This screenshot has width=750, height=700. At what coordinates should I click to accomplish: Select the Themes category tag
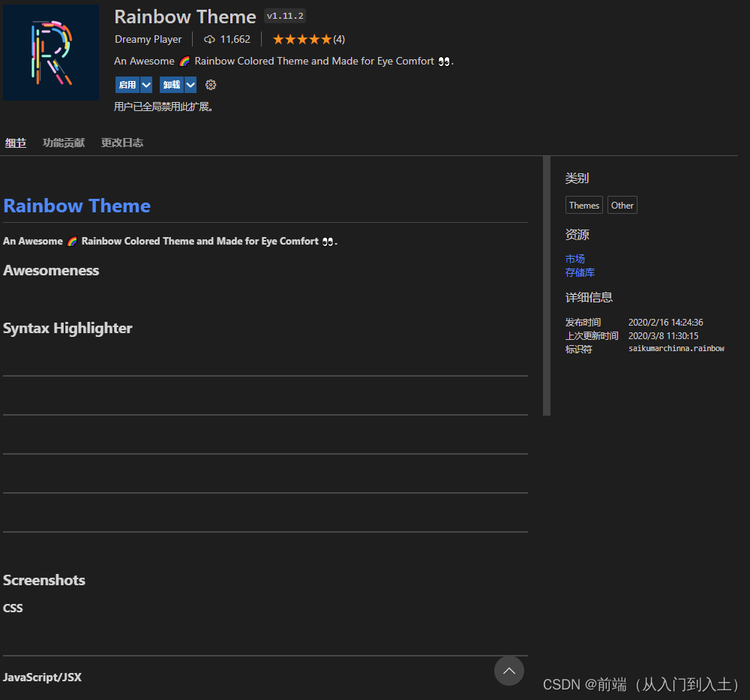click(584, 206)
